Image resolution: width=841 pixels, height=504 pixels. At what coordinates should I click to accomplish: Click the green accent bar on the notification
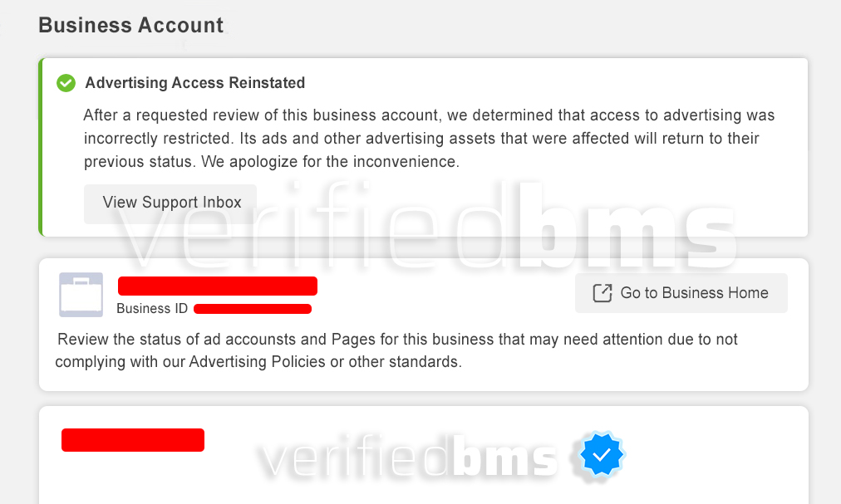coord(41,147)
